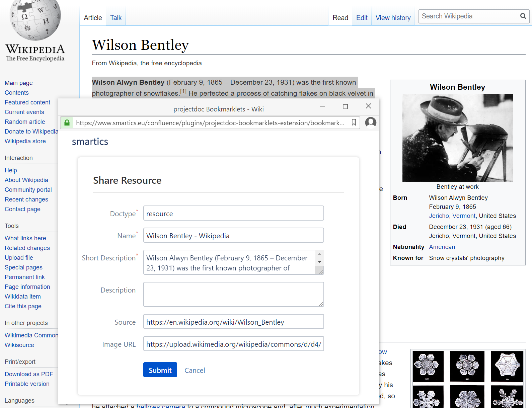Open the View history tab

(x=393, y=18)
